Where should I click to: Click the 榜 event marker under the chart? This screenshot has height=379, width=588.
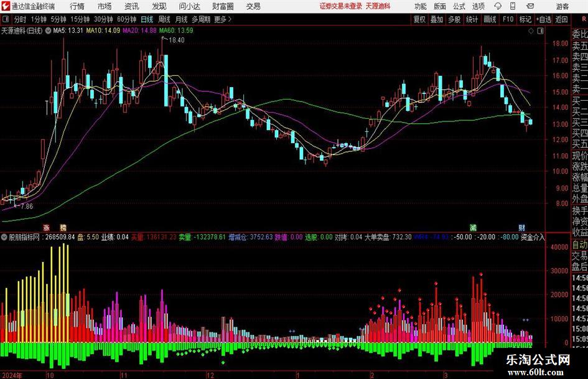point(63,227)
